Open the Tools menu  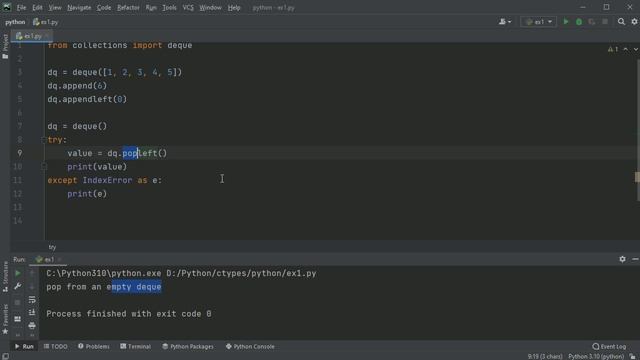(169, 8)
